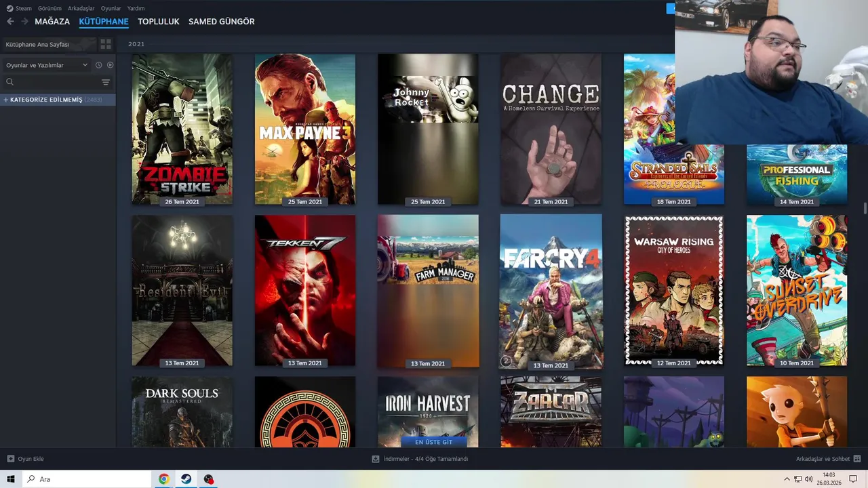Viewport: 868px width, 488px height.
Task: Click the downloads icon in status bar
Action: pos(376,459)
